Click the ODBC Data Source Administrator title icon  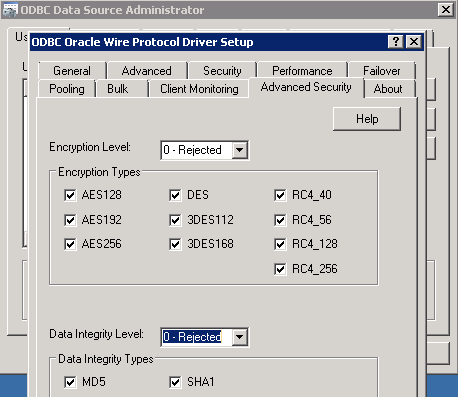pos(9,10)
